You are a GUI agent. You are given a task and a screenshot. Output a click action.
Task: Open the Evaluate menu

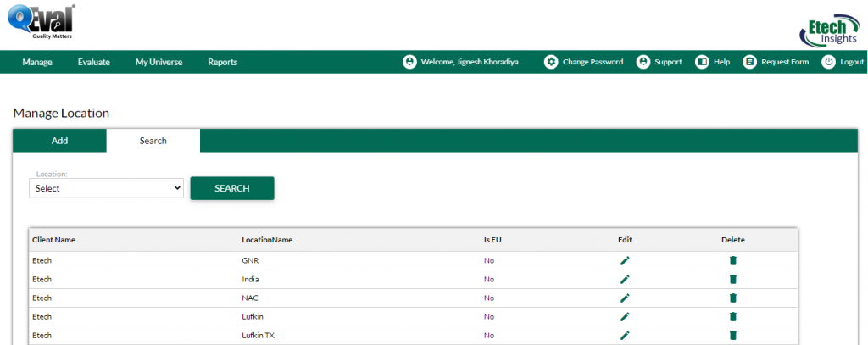(93, 62)
